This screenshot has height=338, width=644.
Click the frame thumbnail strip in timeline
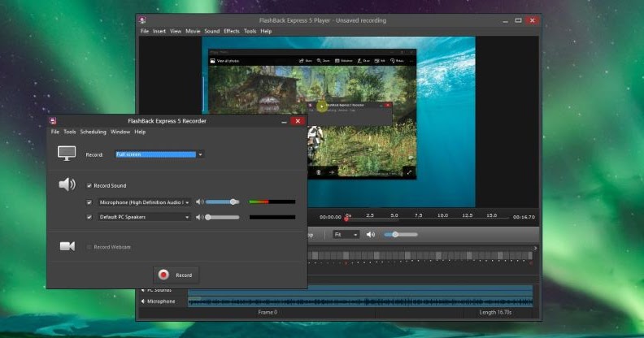point(420,256)
